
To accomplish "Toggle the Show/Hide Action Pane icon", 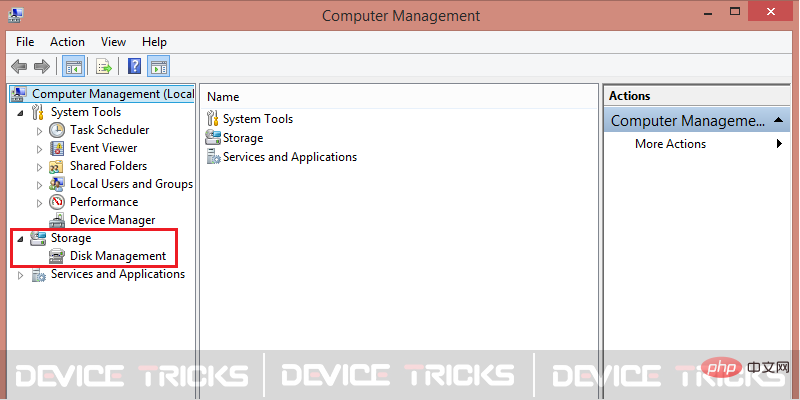I will [x=159, y=66].
